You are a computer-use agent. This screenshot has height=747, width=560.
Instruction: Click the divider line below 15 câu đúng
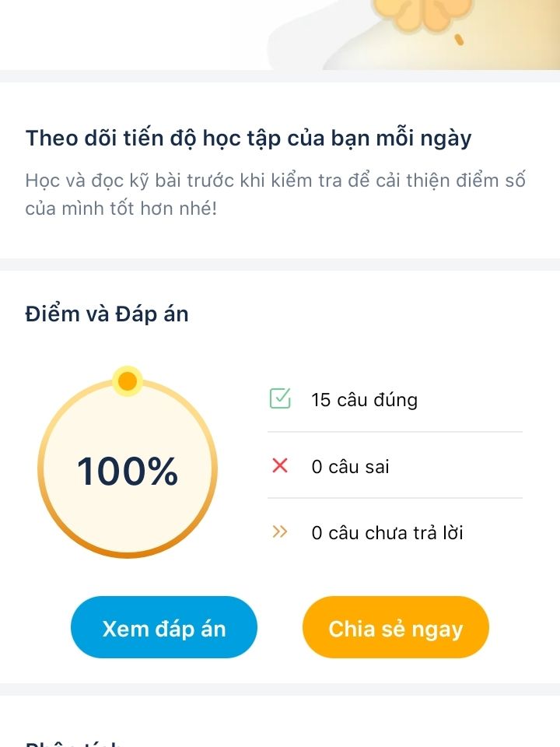tap(395, 432)
